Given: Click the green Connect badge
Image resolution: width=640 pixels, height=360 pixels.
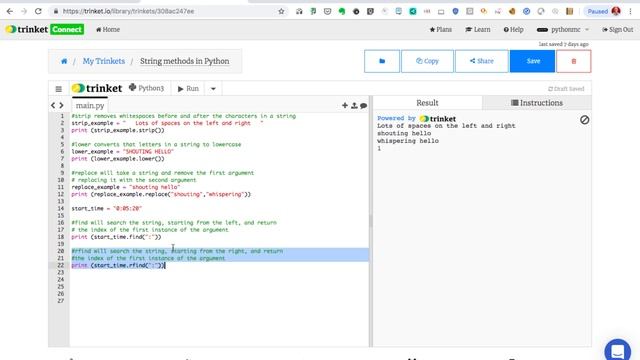Looking at the screenshot, I should 67,29.
